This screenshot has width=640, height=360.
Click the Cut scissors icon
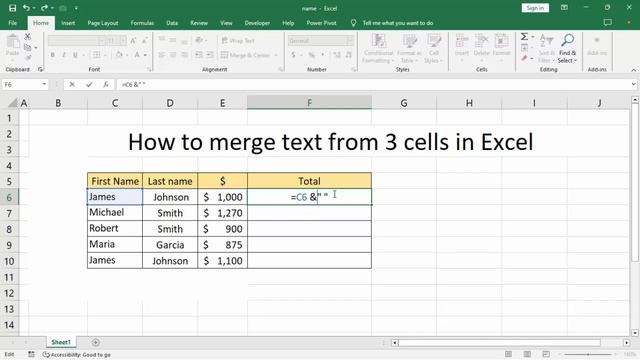[28, 37]
